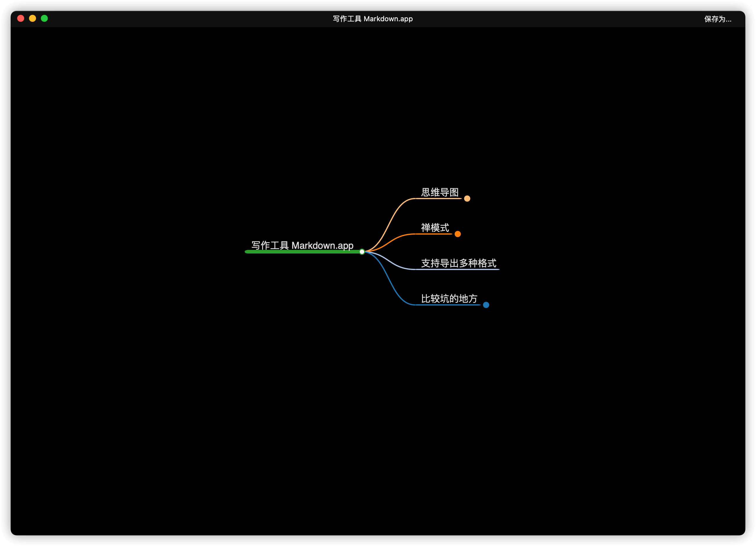Select the 比较坑的地方 node label
The image size is (756, 546).
449,299
